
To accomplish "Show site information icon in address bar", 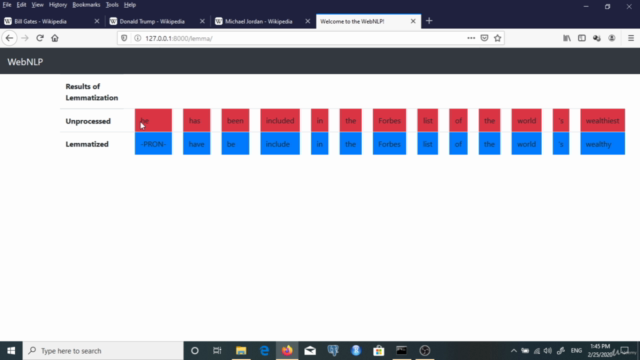I will 138,38.
